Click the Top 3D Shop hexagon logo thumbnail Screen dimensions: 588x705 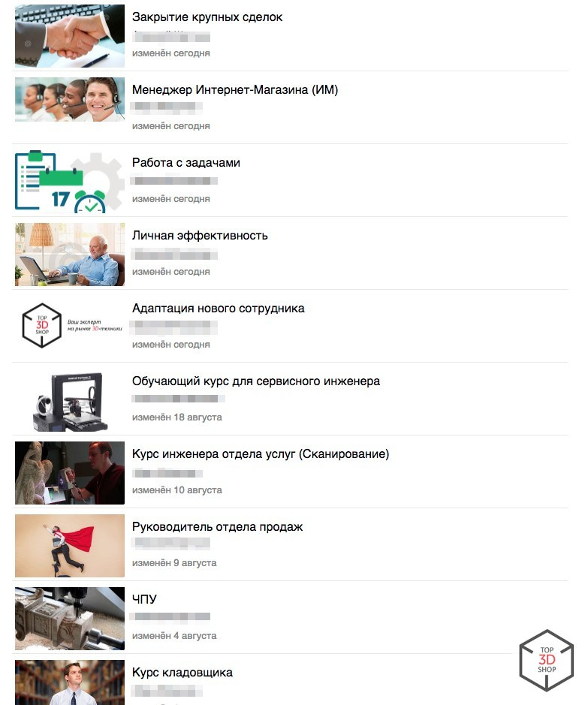pyautogui.click(x=70, y=326)
